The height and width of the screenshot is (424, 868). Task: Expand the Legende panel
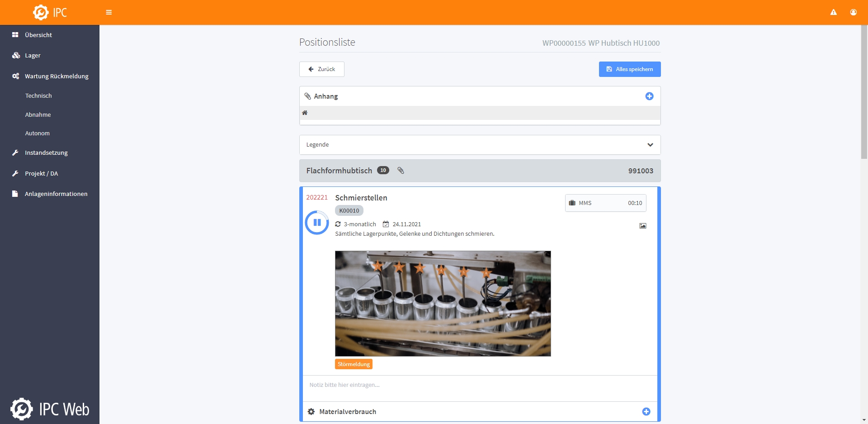[x=480, y=145]
